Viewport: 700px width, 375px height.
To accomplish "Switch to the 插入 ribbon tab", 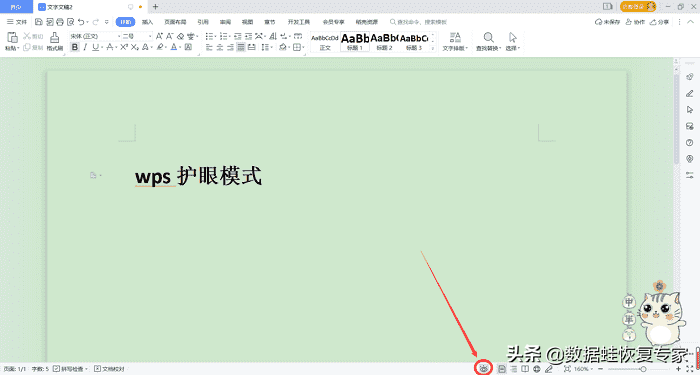I will 147,22.
